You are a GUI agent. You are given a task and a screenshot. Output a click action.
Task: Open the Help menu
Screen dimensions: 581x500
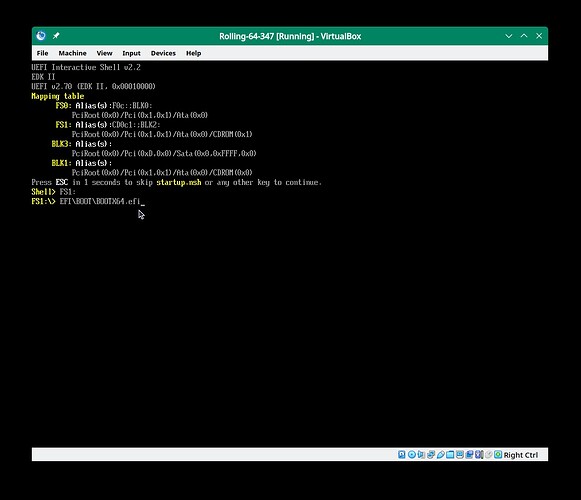(193, 53)
